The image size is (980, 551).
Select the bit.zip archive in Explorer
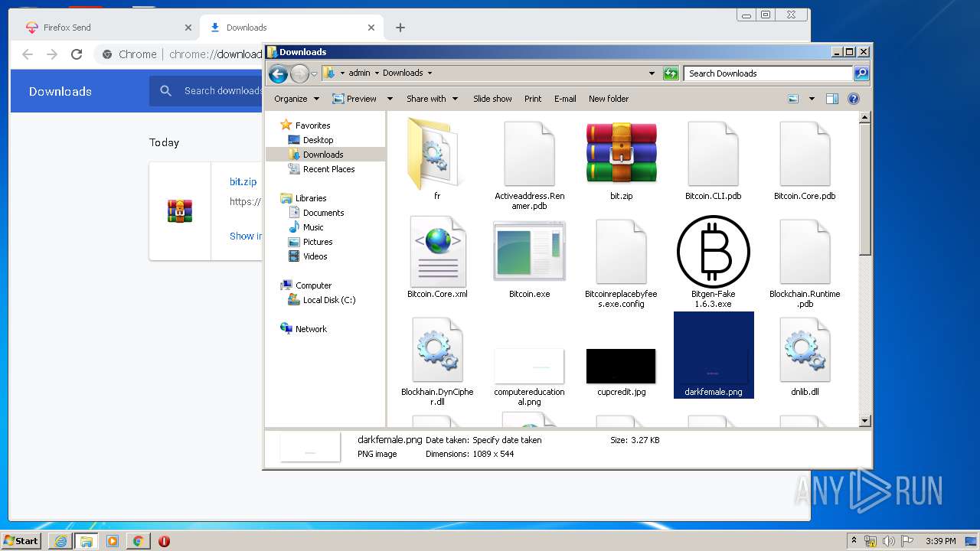(621, 152)
